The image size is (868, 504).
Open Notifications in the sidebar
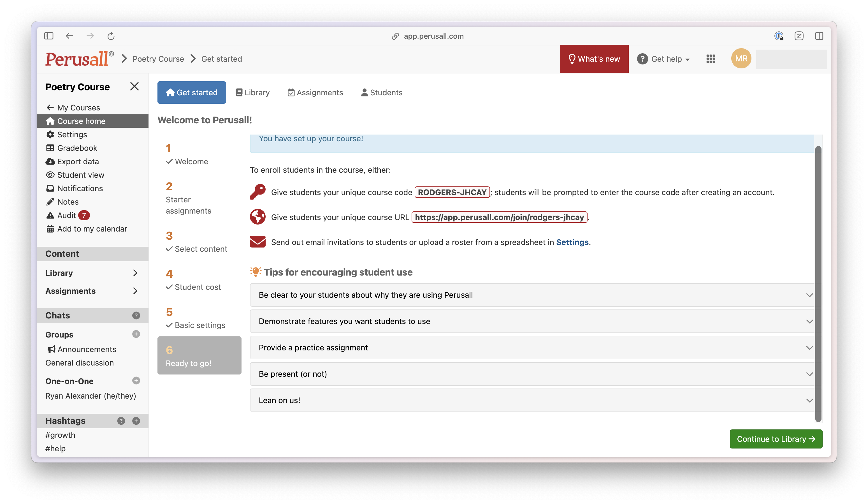pos(93,188)
